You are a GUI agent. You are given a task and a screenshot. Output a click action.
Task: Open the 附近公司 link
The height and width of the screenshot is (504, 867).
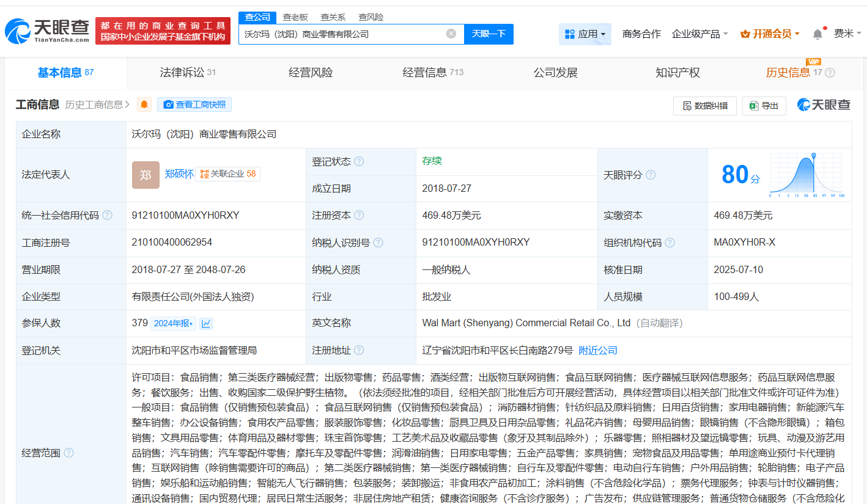[x=598, y=351]
